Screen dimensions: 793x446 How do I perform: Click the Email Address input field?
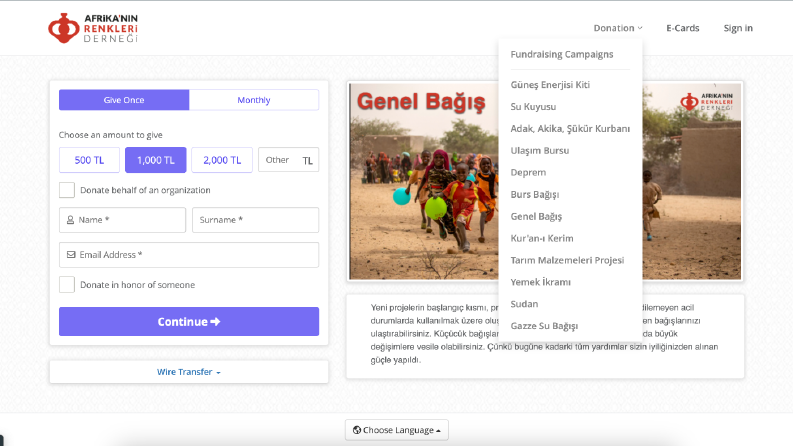point(189,255)
